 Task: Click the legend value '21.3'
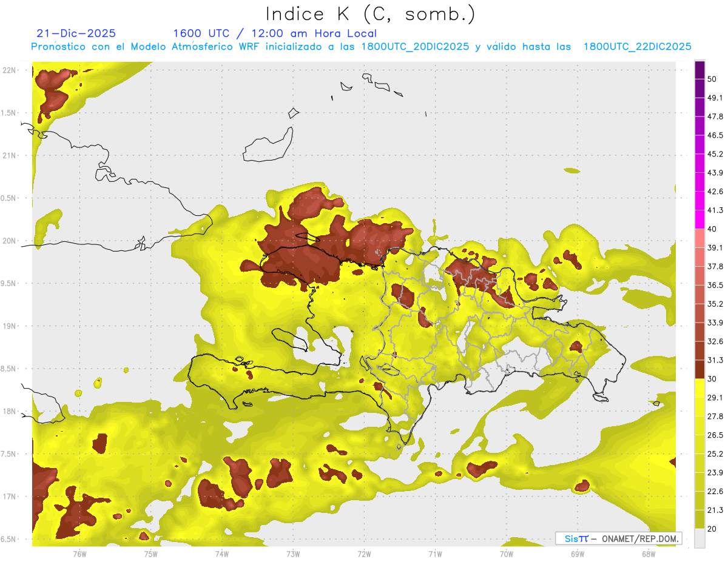pyautogui.click(x=715, y=510)
